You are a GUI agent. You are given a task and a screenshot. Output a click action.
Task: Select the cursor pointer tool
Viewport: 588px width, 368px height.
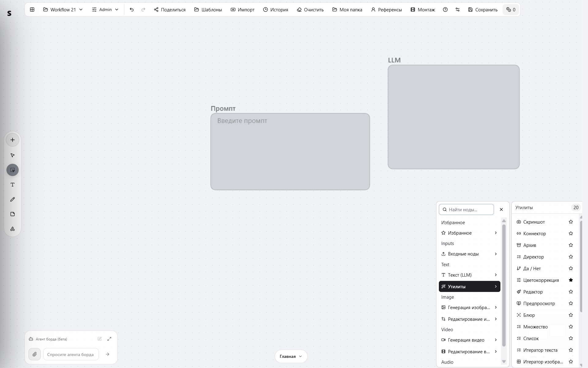click(13, 155)
